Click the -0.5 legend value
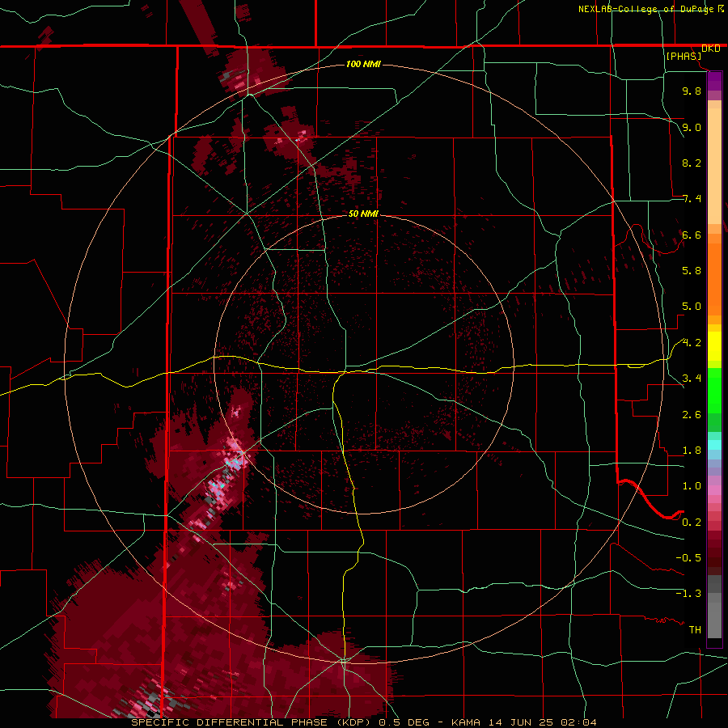728x728 pixels. click(688, 558)
